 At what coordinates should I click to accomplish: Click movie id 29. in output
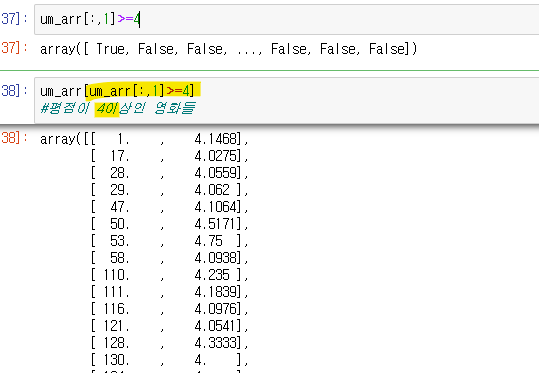point(120,190)
